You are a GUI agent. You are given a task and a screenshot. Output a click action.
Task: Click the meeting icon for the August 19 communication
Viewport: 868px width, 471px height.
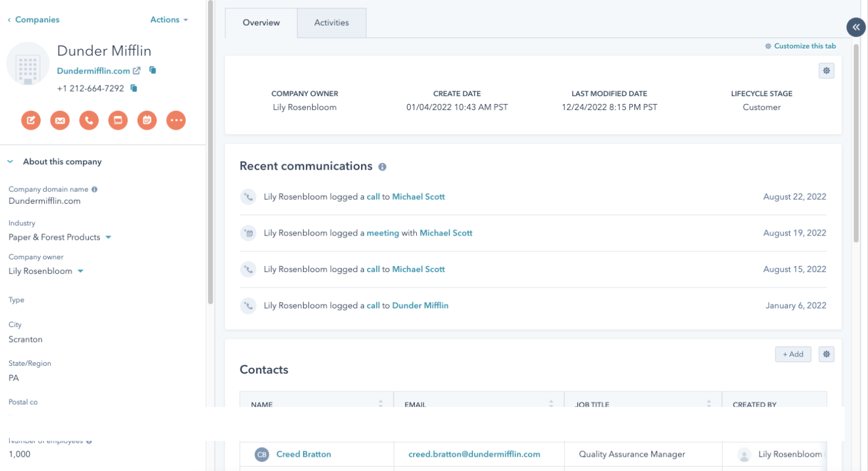point(248,233)
